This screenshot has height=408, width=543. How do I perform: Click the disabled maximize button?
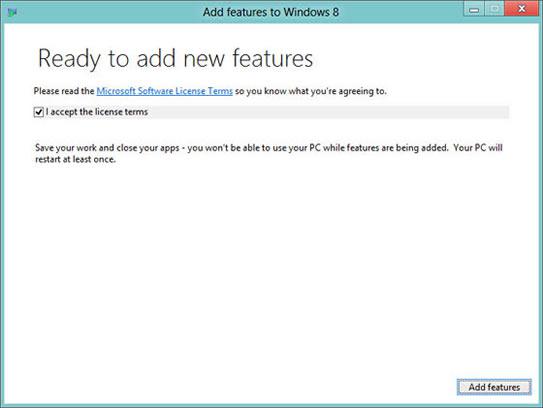pyautogui.click(x=494, y=9)
